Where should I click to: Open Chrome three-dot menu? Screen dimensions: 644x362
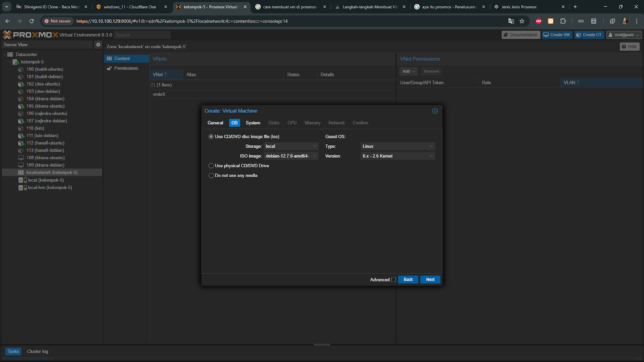pyautogui.click(x=636, y=21)
